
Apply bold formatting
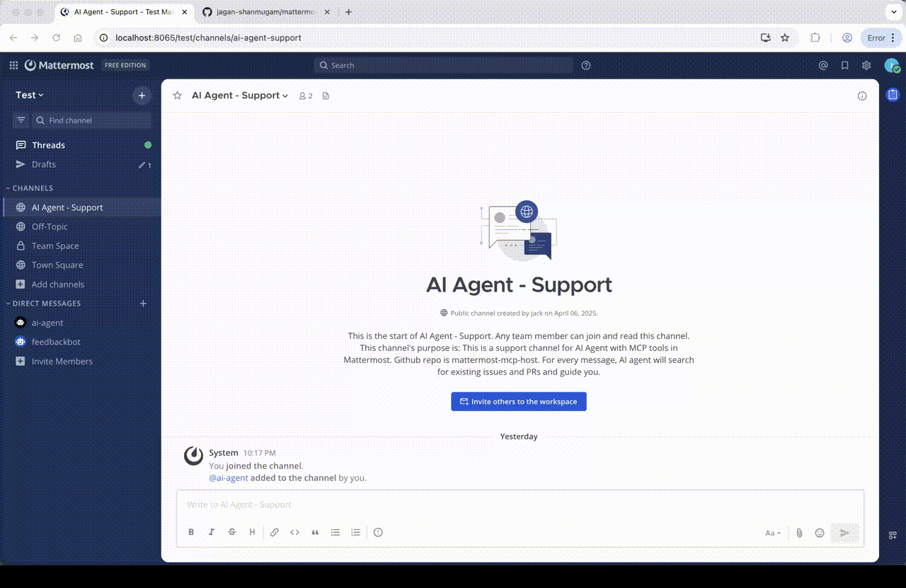(191, 532)
